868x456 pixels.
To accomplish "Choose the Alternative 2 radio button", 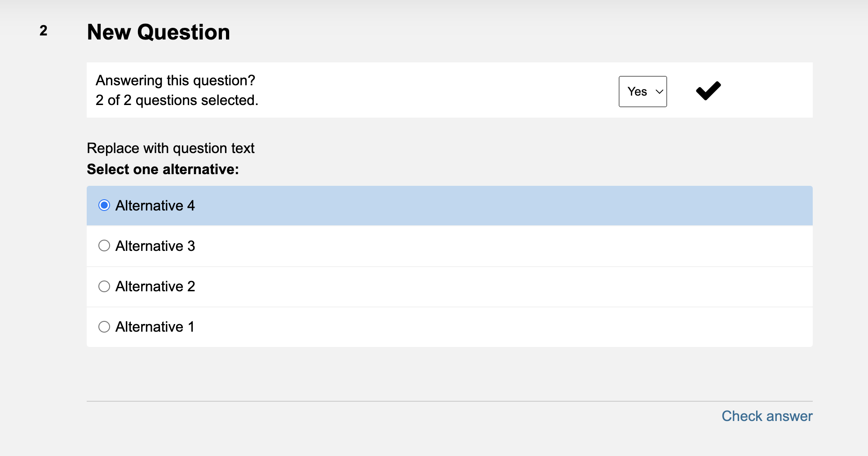I will point(104,286).
